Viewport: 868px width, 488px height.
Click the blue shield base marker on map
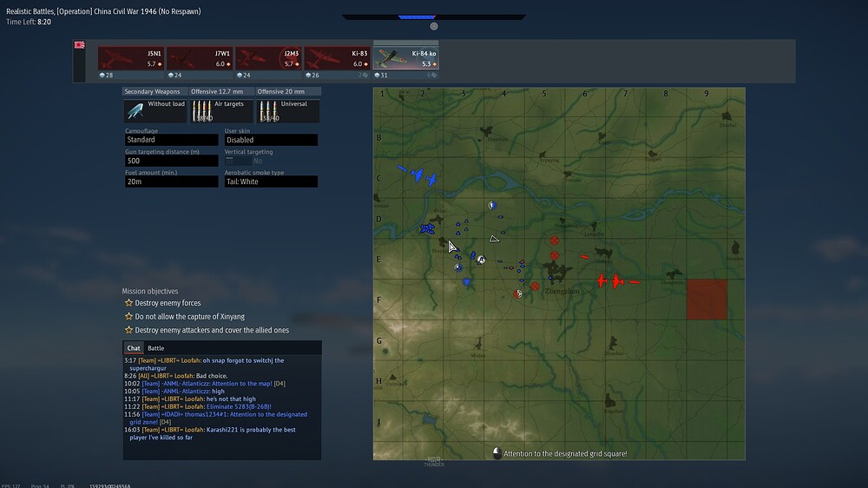pyautogui.click(x=467, y=282)
